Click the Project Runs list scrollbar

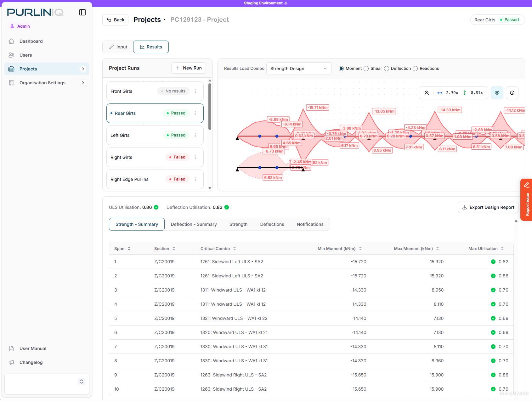point(210,107)
